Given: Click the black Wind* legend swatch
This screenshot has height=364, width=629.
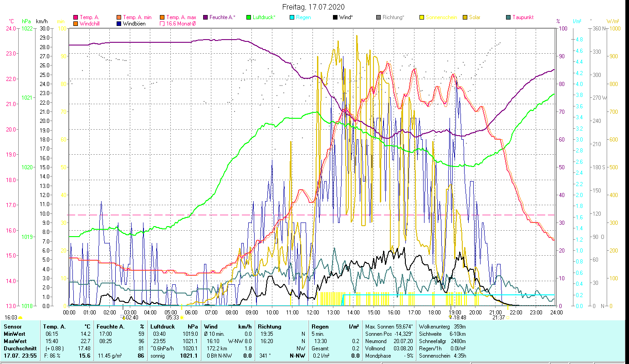Looking at the screenshot, I should (335, 18).
